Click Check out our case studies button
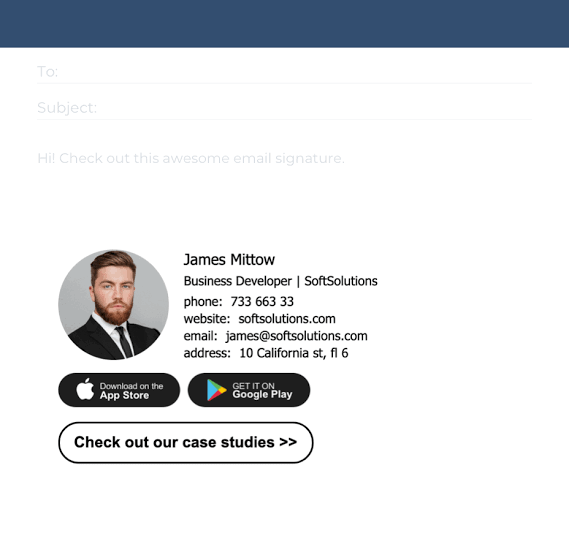569x539 pixels. [x=186, y=442]
